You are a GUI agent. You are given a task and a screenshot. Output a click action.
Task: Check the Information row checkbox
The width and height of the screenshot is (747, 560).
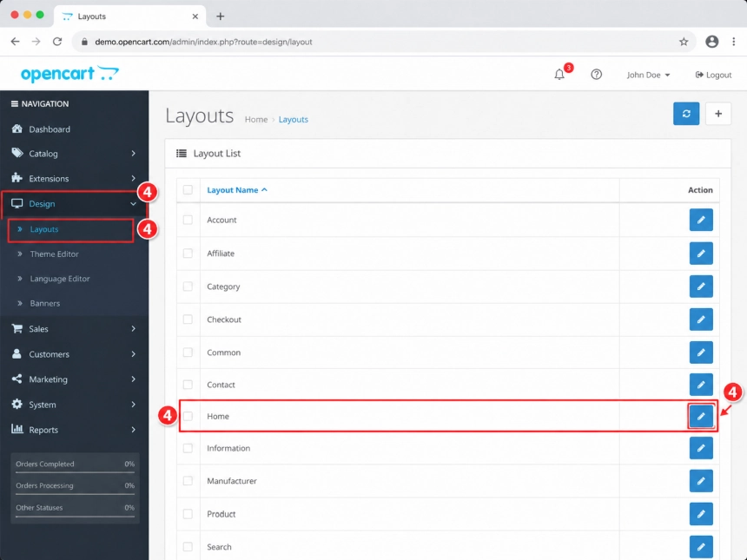188,448
